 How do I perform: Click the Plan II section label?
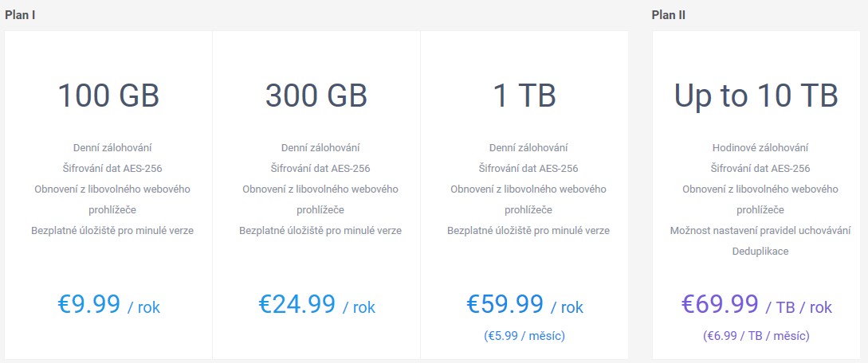coord(668,15)
